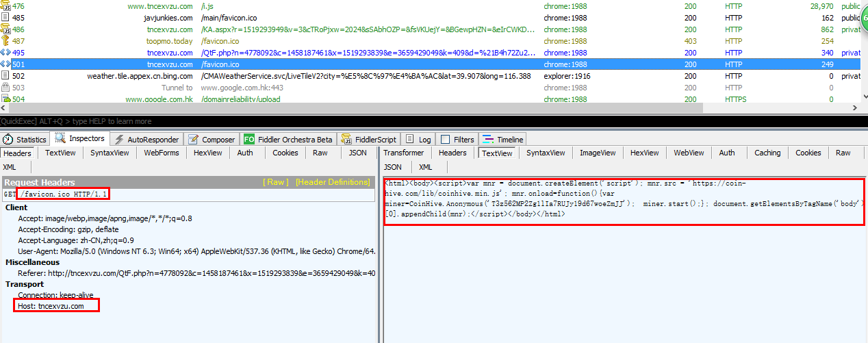This screenshot has height=343, width=868.
Task: Click the Composer pencil icon
Action: tap(193, 140)
